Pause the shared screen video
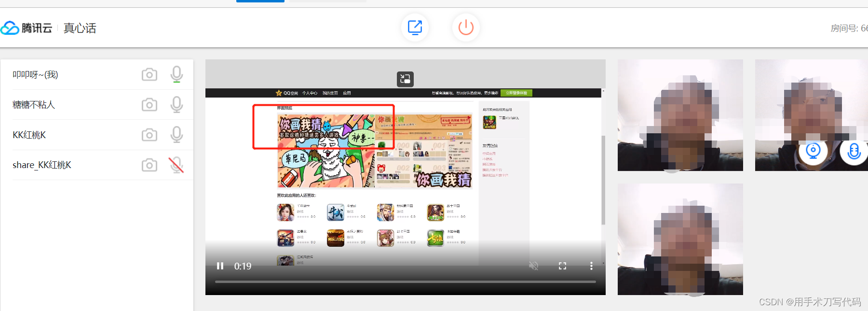The height and width of the screenshot is (311, 868). click(x=220, y=266)
